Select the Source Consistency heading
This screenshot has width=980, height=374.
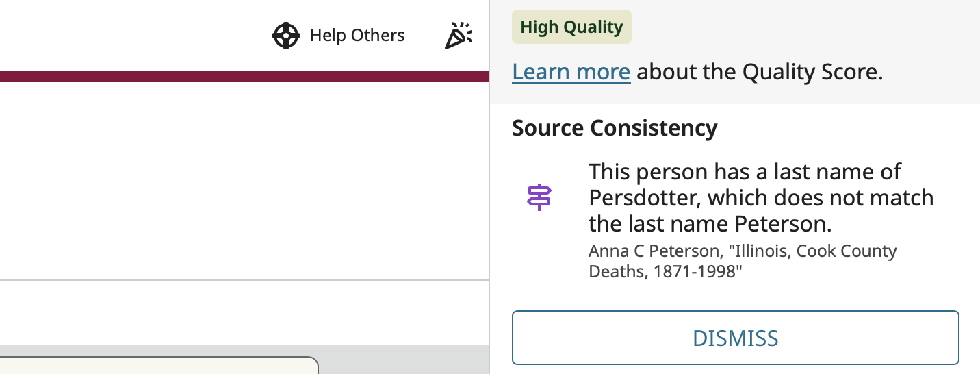(615, 128)
